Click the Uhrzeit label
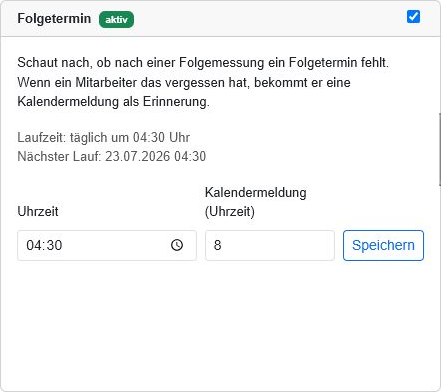This screenshot has width=441, height=392. tap(38, 211)
